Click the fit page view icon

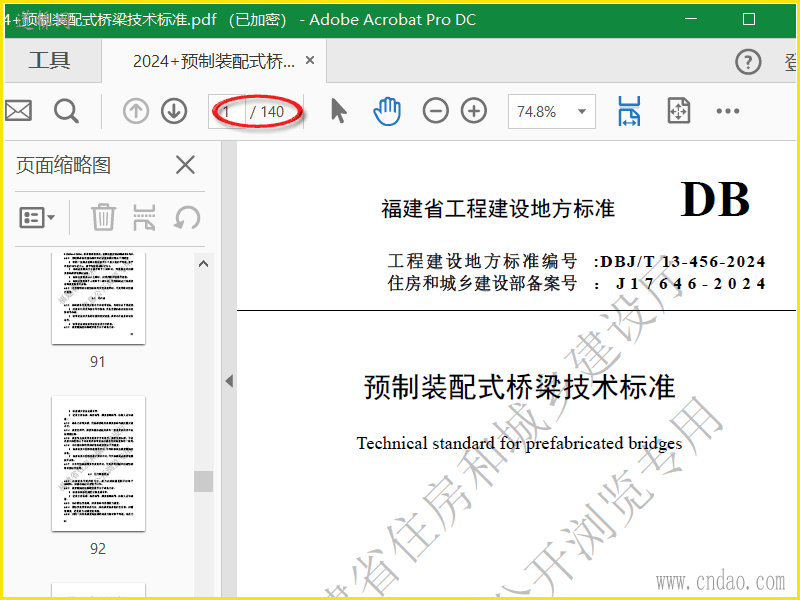[x=679, y=111]
